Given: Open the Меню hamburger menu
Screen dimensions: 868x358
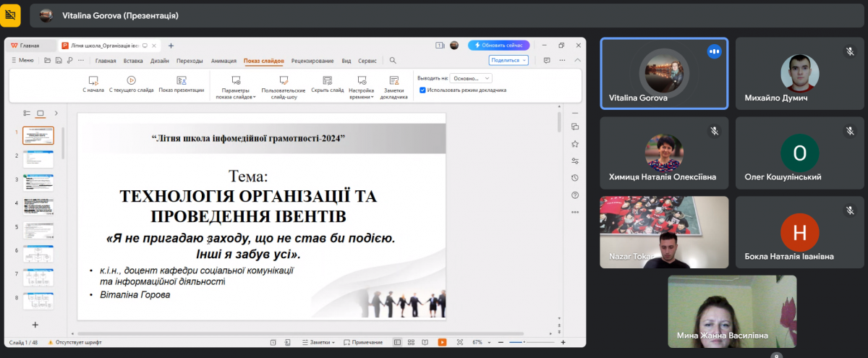Looking at the screenshot, I should coord(22,61).
